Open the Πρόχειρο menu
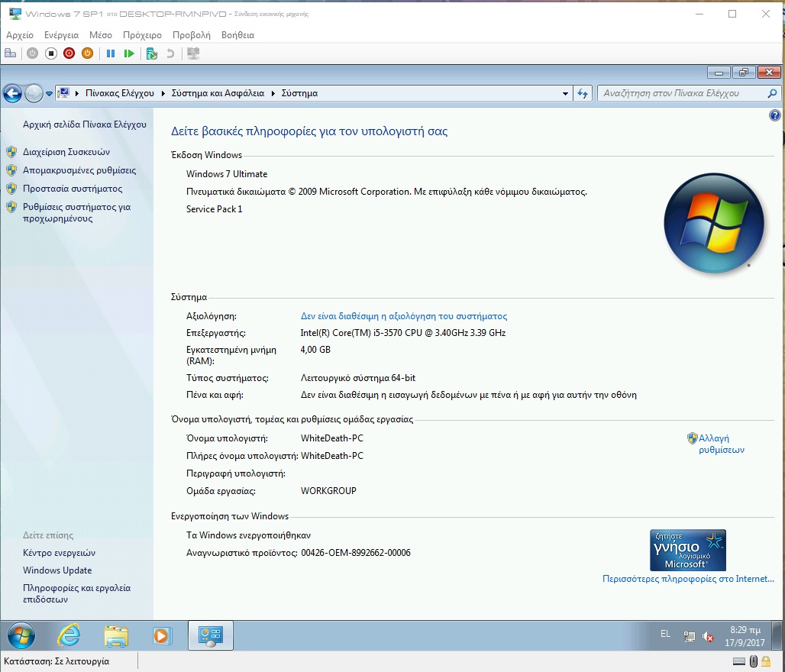Viewport: 785px width, 672px height. tap(142, 35)
